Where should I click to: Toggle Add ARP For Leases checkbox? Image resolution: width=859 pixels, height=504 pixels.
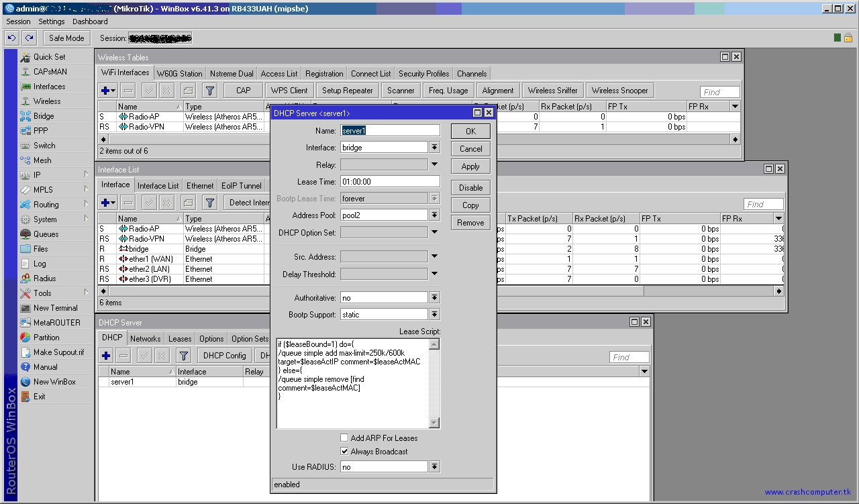(344, 438)
